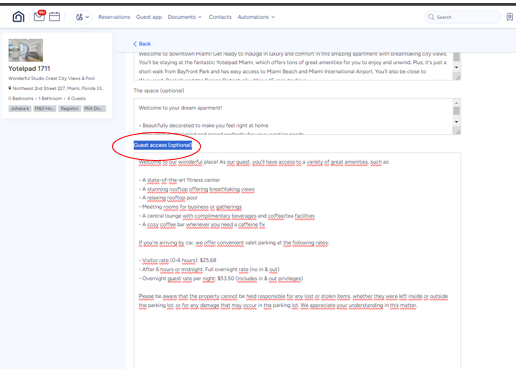Open the bookmark icon at top right
The image size is (521, 369).
[509, 17]
